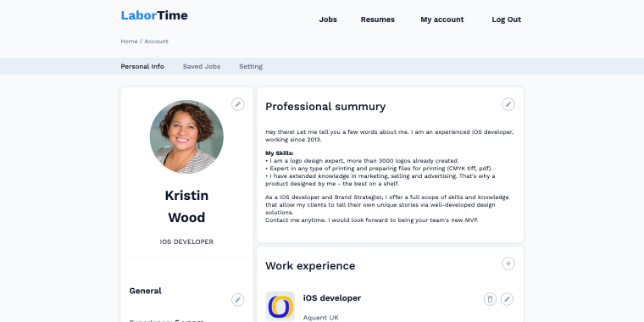Viewport: 644px width, 322px height.
Task: Delete the iOS developer work entry
Action: click(490, 299)
